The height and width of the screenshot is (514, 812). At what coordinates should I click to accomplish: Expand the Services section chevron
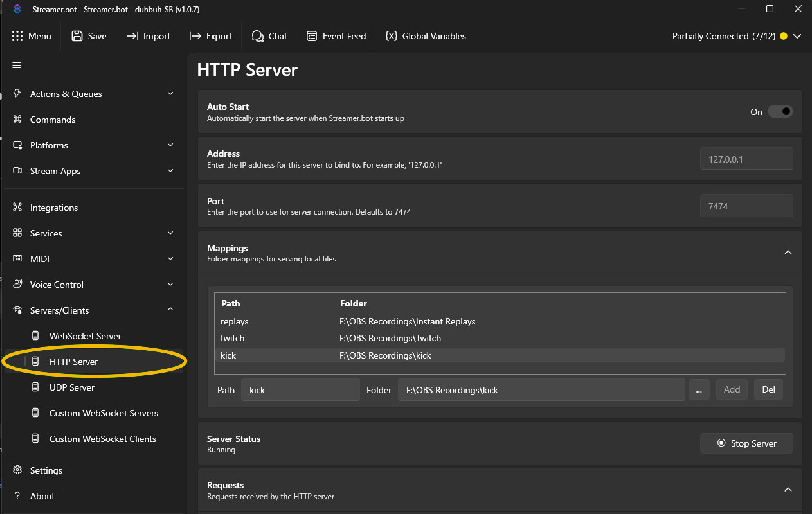pyautogui.click(x=170, y=233)
